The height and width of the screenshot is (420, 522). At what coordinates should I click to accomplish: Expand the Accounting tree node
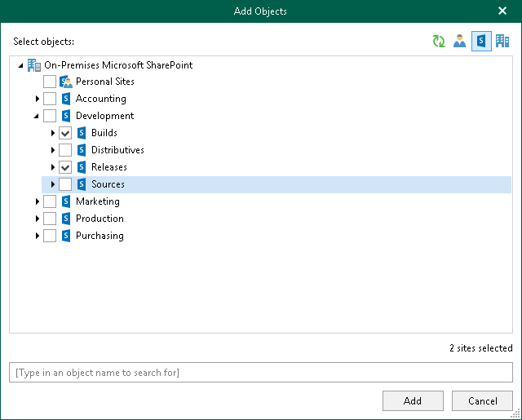coord(38,99)
